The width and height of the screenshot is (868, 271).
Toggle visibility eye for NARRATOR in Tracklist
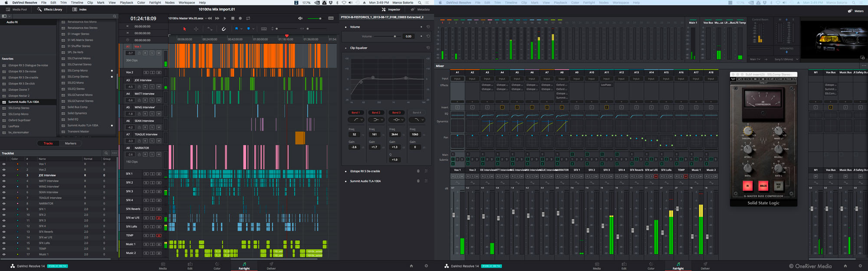click(x=4, y=203)
